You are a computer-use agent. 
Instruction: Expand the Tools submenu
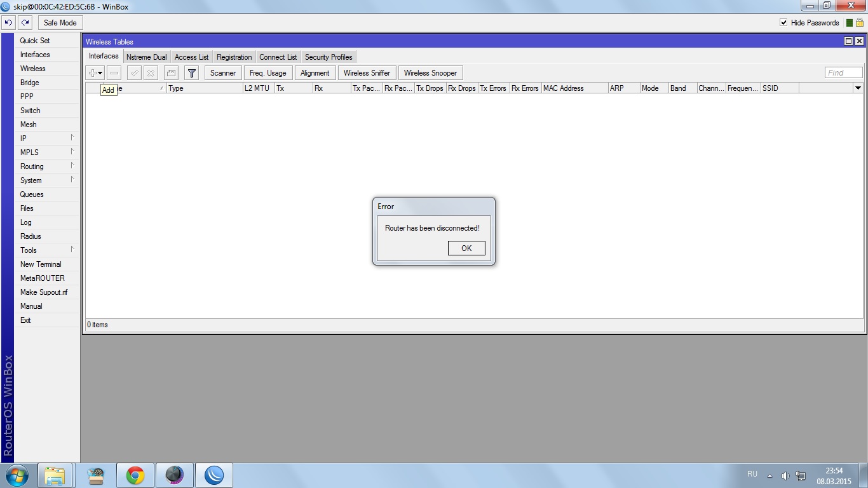point(47,250)
